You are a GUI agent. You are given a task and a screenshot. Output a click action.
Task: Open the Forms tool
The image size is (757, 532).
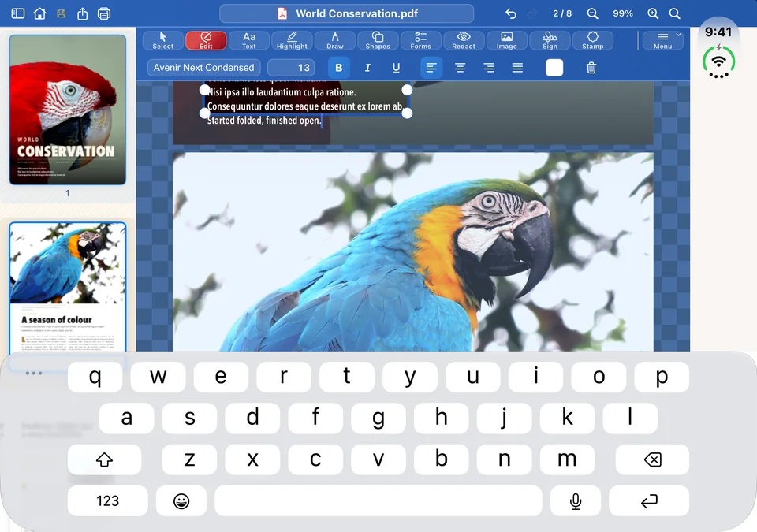(x=420, y=40)
